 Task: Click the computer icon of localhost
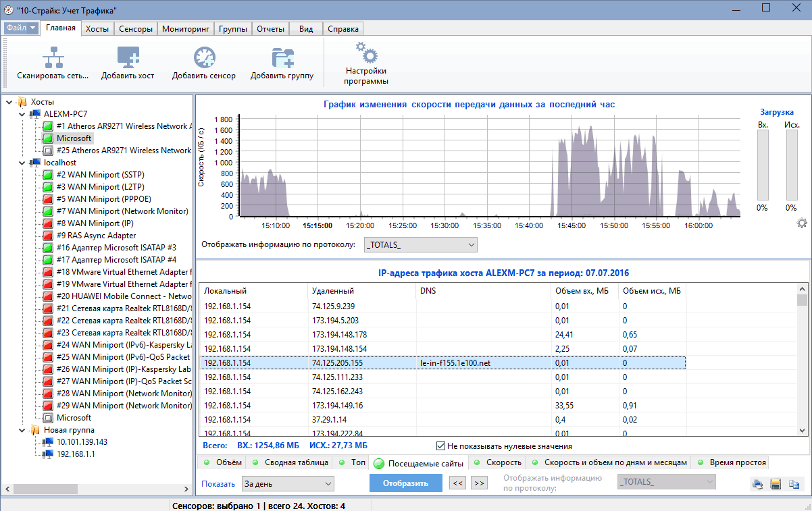click(34, 163)
